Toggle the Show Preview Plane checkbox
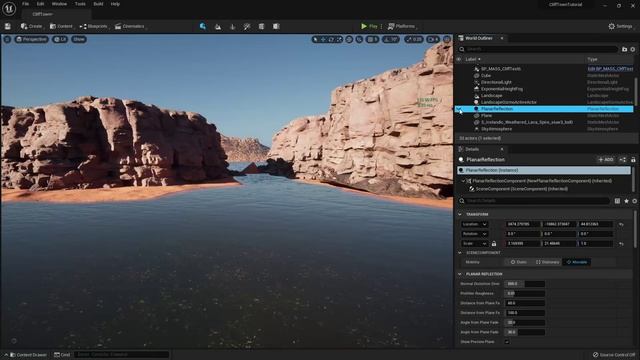This screenshot has height=360, width=640. (507, 342)
